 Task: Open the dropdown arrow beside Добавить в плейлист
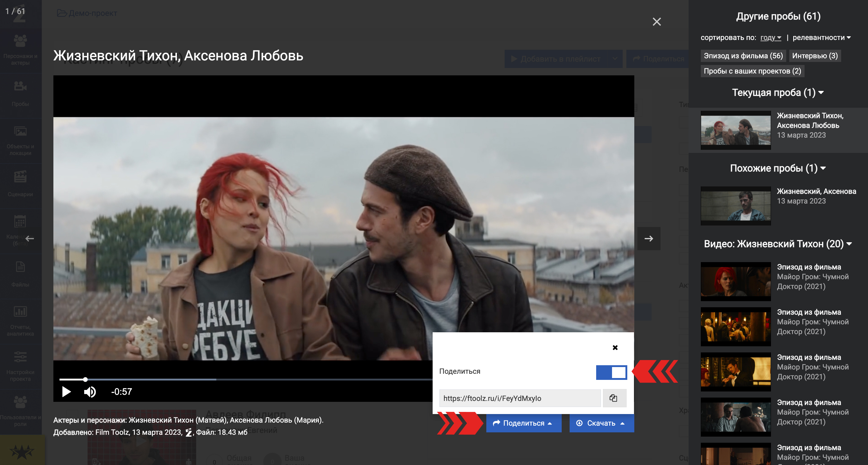point(615,59)
